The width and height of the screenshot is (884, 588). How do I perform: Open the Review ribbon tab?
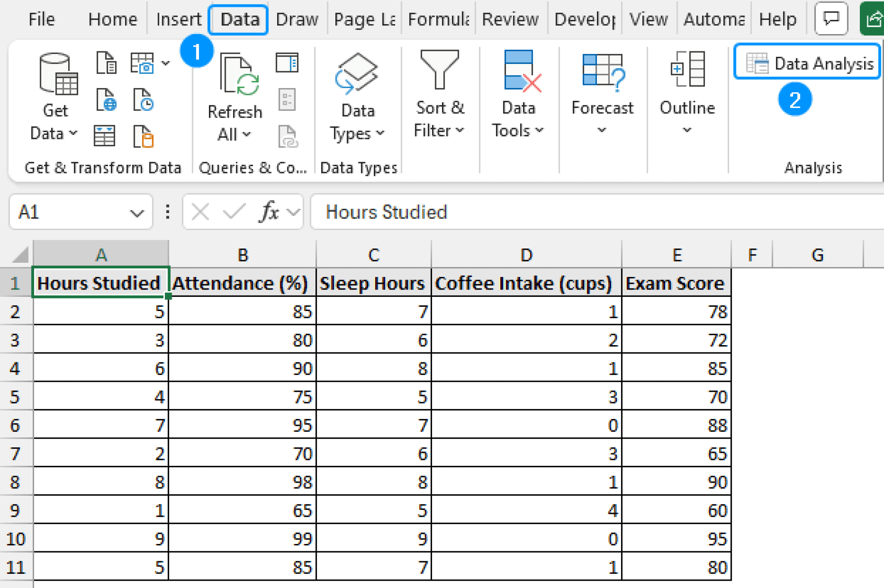510,19
